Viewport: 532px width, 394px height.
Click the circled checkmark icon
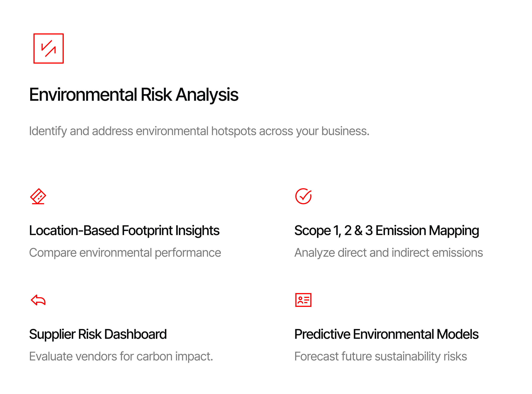click(x=303, y=196)
